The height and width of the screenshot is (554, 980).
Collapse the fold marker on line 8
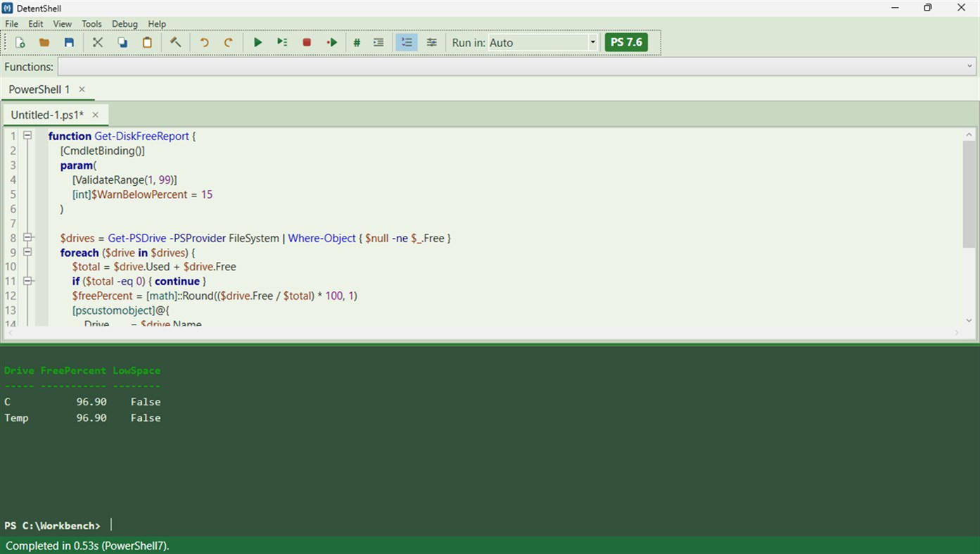(27, 237)
